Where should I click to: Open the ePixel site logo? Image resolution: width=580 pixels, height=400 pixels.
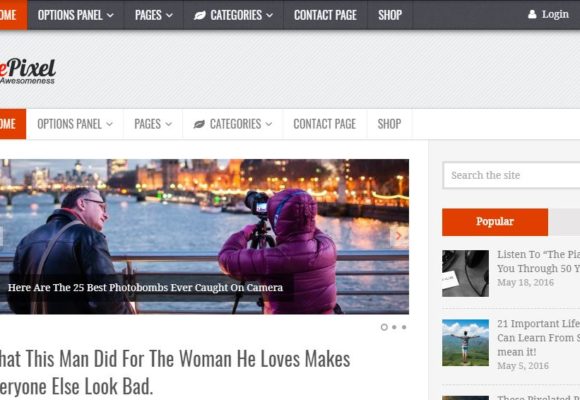(28, 71)
